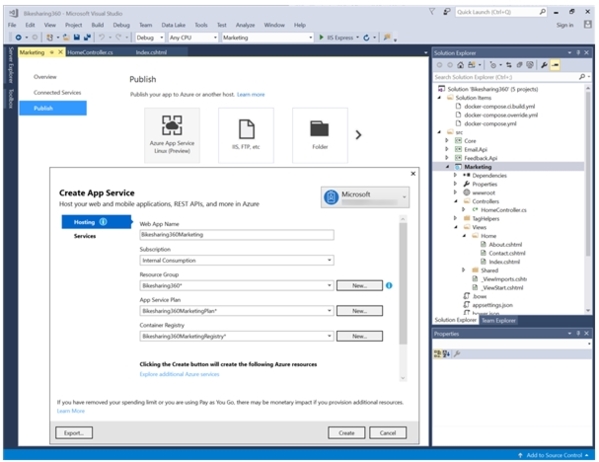Select the Azure App Service Linux publish target
The height and width of the screenshot is (462, 599).
172,135
